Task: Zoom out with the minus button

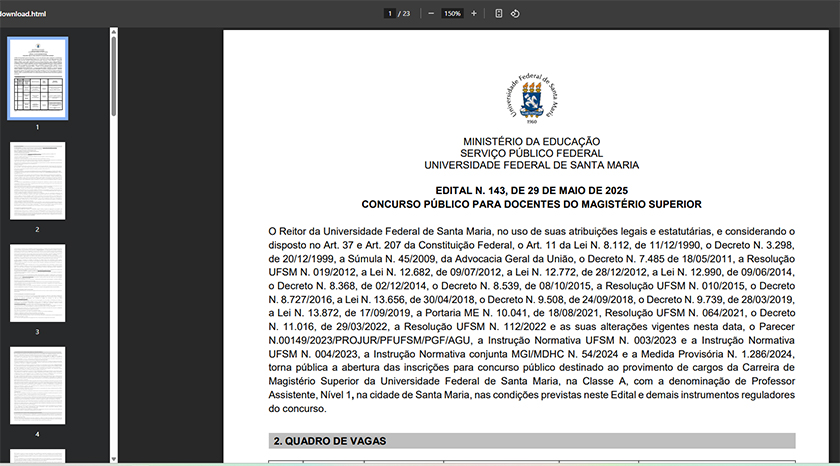Action: [x=431, y=13]
